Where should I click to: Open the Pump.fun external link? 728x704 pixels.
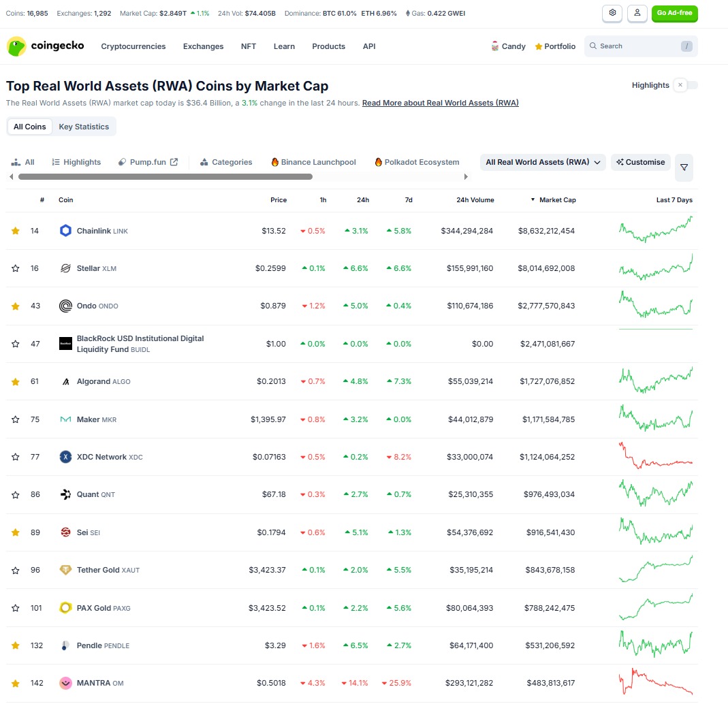pyautogui.click(x=148, y=162)
